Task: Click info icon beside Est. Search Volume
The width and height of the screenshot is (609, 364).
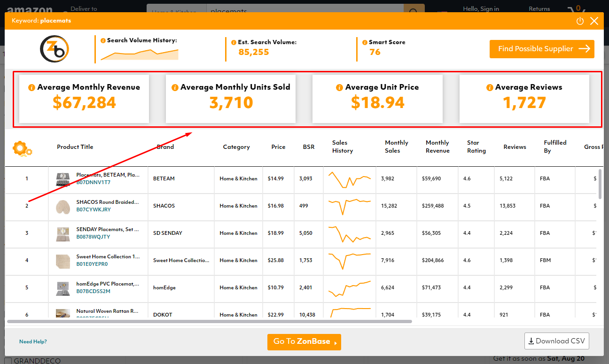Action: click(234, 42)
